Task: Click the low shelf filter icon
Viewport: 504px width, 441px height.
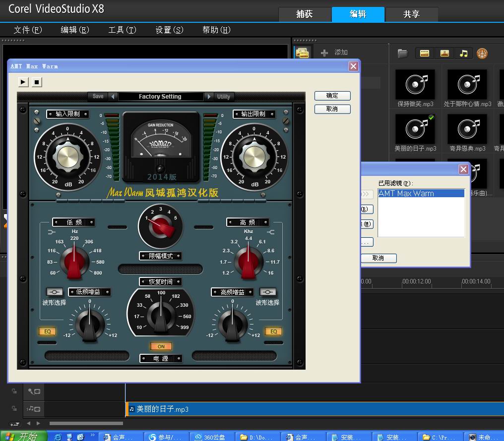Action: (x=52, y=232)
